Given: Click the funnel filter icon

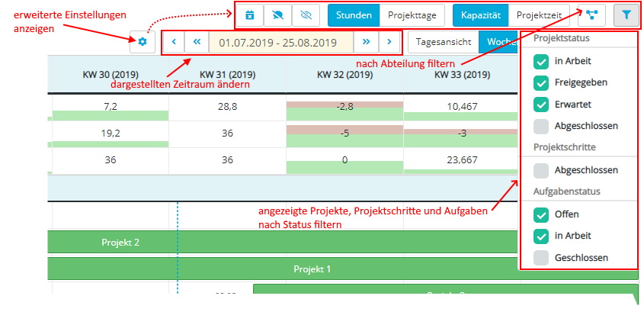Looking at the screenshot, I should click(626, 15).
